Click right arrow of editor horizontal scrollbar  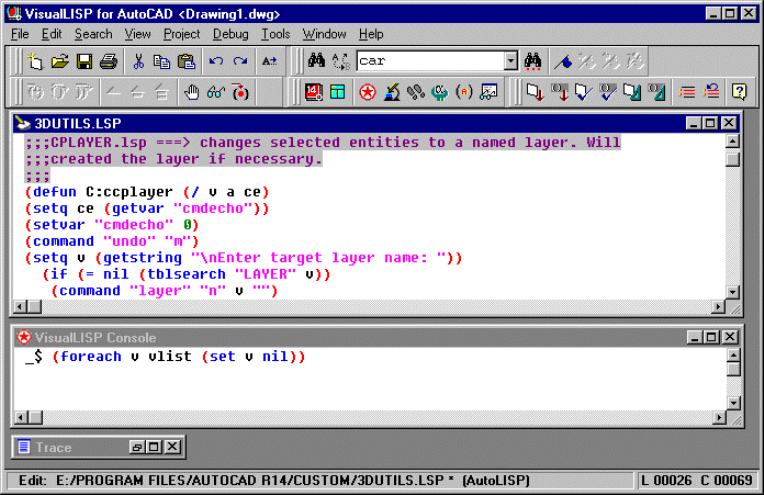(x=718, y=307)
